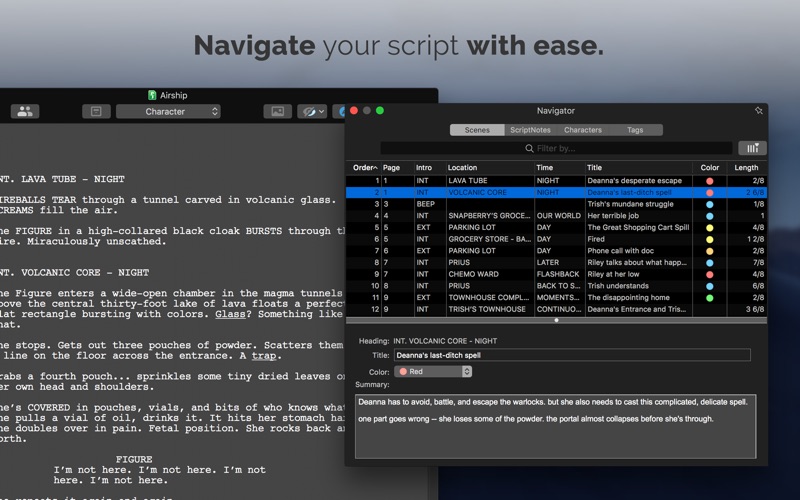
Task: Click orange dot for Phone call with doc
Action: (x=709, y=252)
